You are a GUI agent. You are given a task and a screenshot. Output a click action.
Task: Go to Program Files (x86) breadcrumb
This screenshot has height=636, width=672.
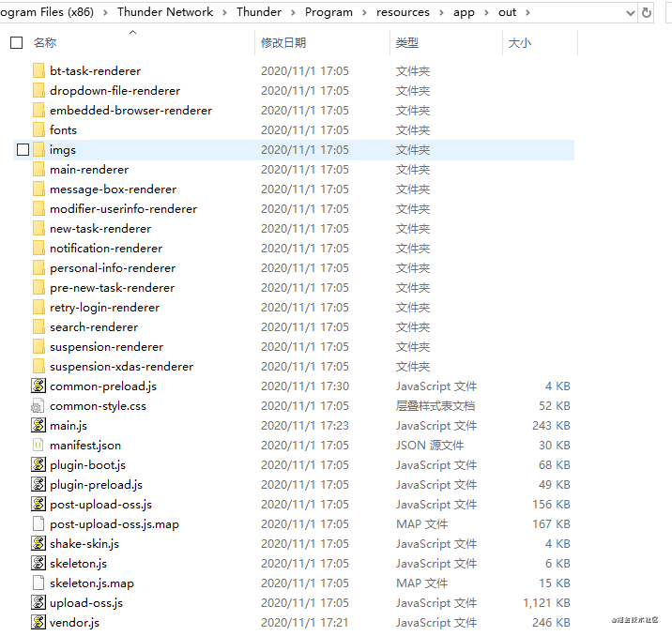[x=47, y=12]
